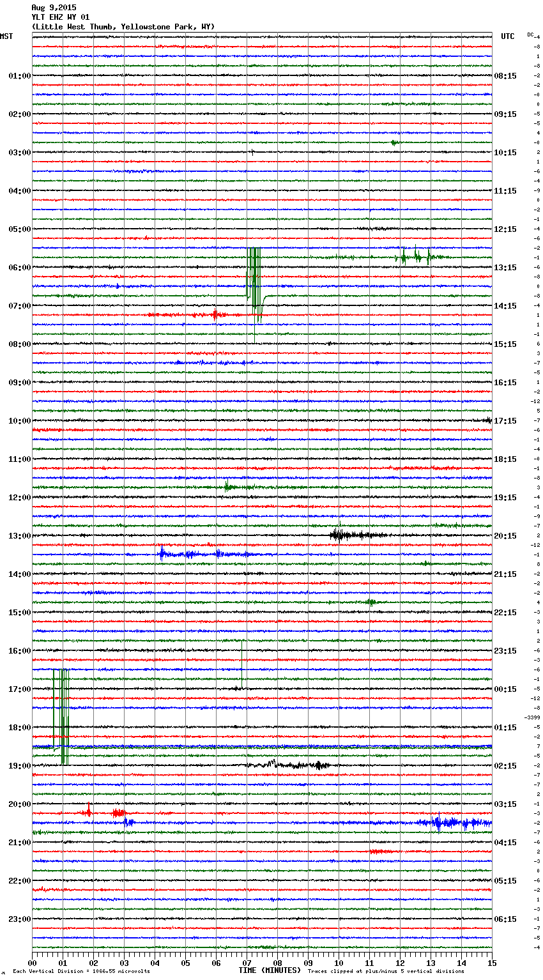Click the '23:15' UTC time label
Screen dimensions: 543x980
[505, 651]
